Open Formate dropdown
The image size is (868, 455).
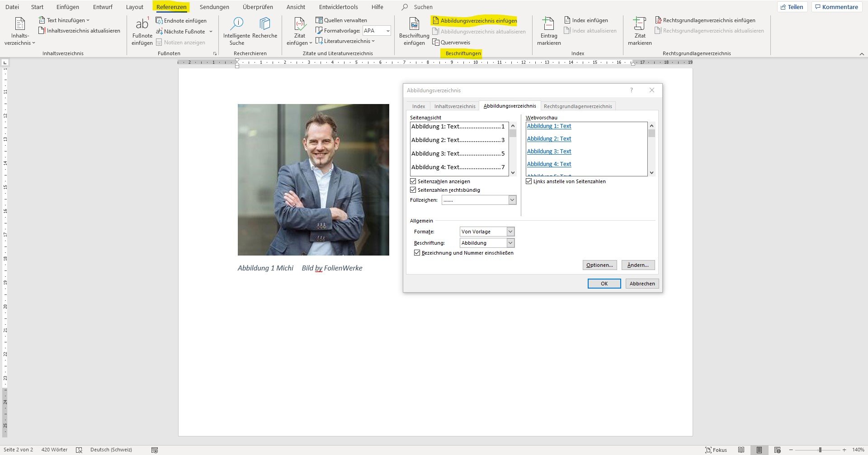click(x=510, y=232)
